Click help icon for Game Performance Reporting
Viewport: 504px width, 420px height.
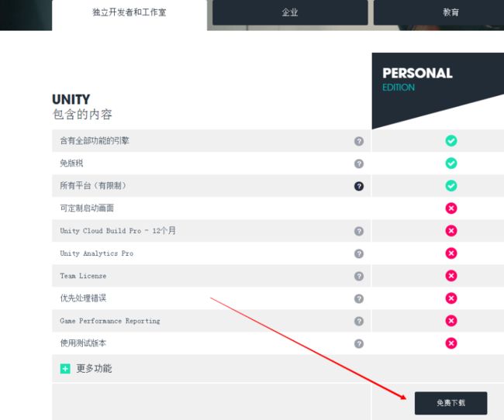(x=359, y=321)
